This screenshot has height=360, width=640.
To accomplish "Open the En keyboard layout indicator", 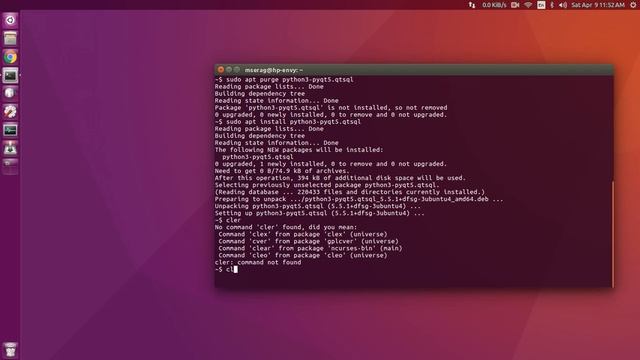I will (541, 5).
